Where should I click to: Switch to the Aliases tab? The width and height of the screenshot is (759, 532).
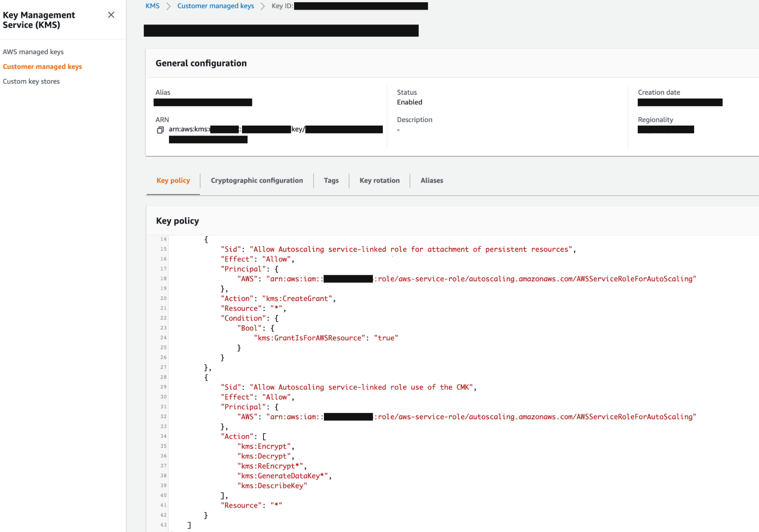pos(432,181)
